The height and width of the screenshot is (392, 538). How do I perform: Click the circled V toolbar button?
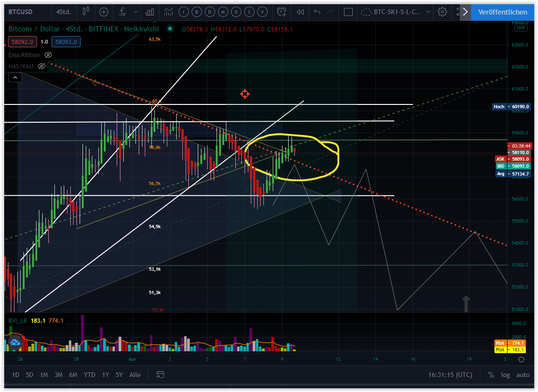tap(262, 12)
